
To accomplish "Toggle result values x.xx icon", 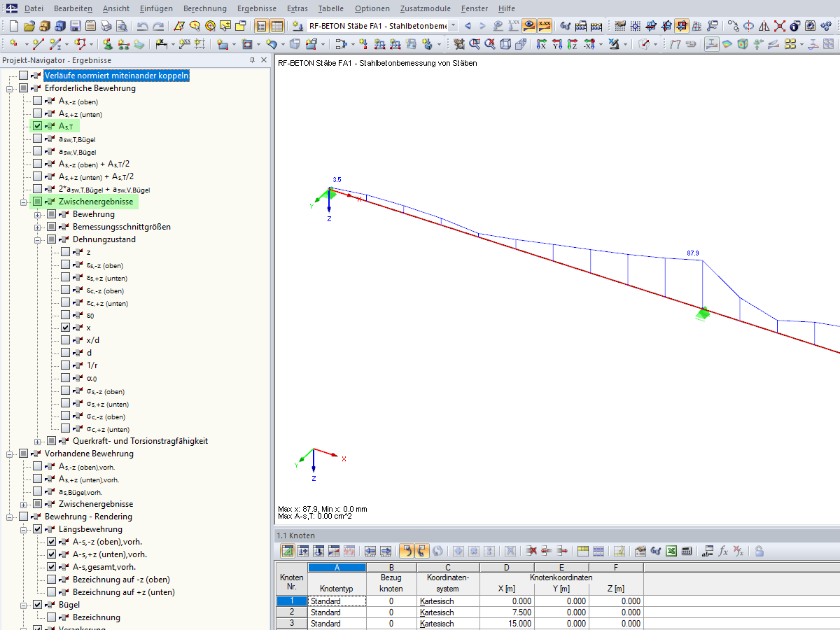I will (545, 26).
